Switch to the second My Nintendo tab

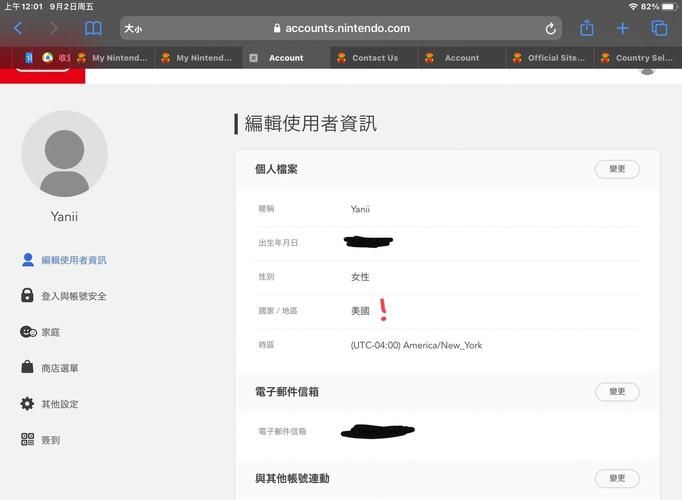pyautogui.click(x=198, y=58)
